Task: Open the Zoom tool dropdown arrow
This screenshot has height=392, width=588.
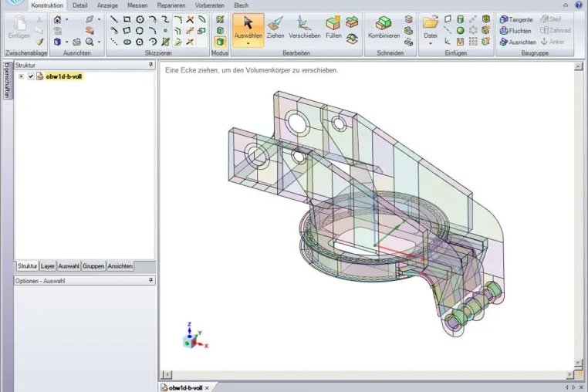Action: click(x=99, y=42)
